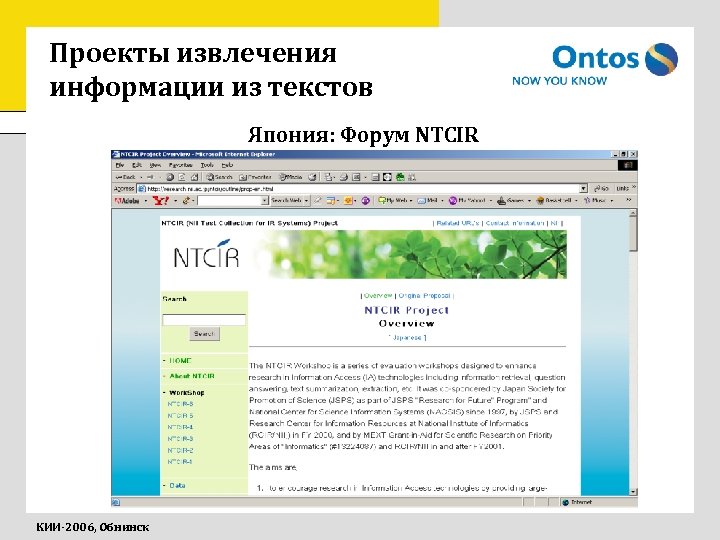
Task: Click the Go button beside the address bar
Action: [602, 188]
